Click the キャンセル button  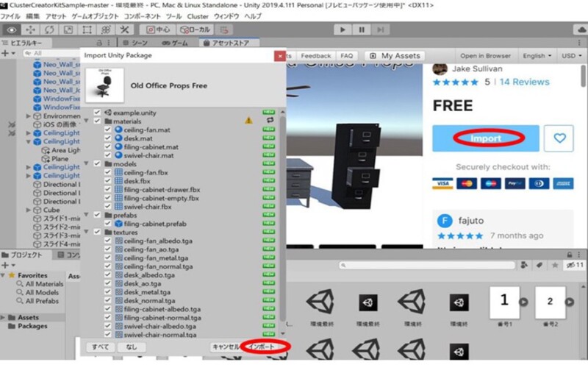(x=226, y=347)
